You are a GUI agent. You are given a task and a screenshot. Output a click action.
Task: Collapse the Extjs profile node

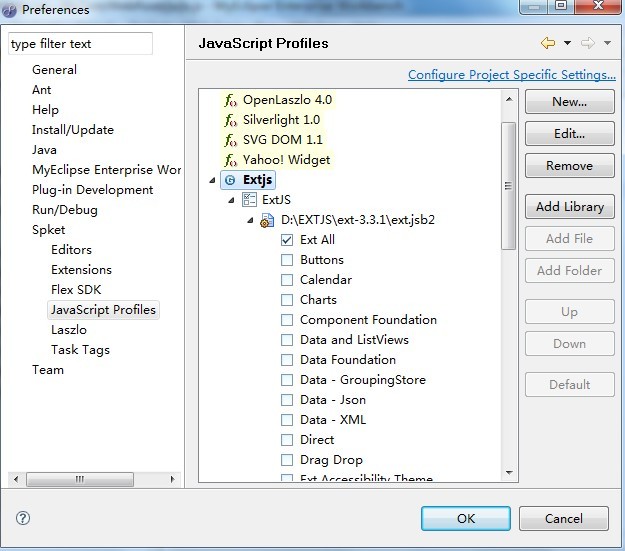(x=212, y=181)
